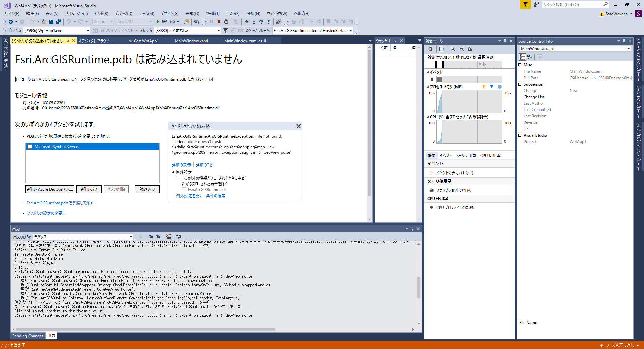
Task: Click the Stop Debugging red square icon
Action: click(219, 22)
